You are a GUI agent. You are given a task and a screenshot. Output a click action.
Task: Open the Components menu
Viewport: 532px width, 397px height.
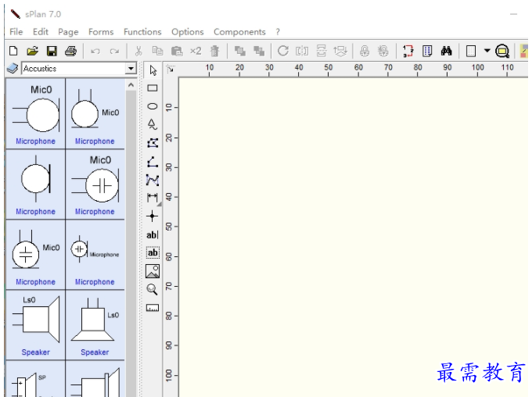(x=239, y=32)
